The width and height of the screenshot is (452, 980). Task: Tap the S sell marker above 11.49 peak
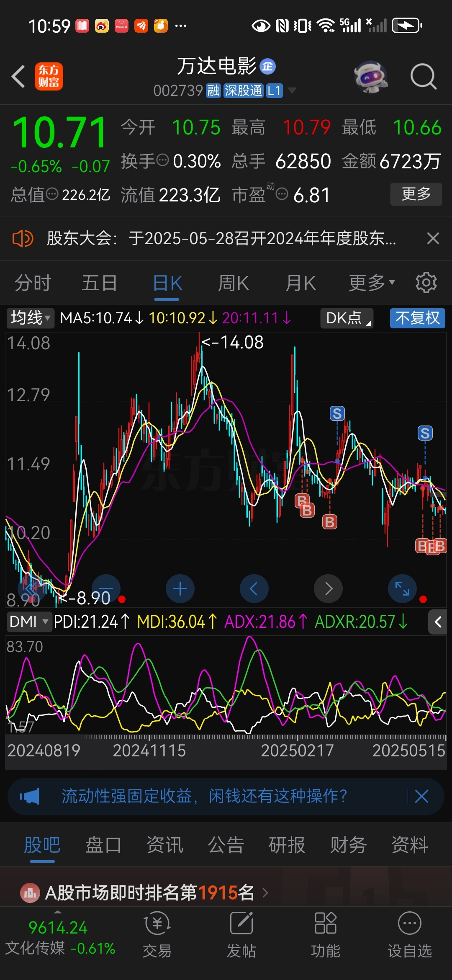(337, 413)
